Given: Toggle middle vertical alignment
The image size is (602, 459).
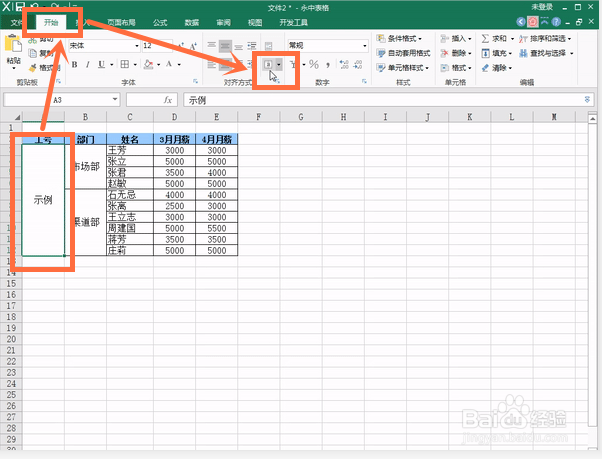Looking at the screenshot, I should (x=225, y=46).
